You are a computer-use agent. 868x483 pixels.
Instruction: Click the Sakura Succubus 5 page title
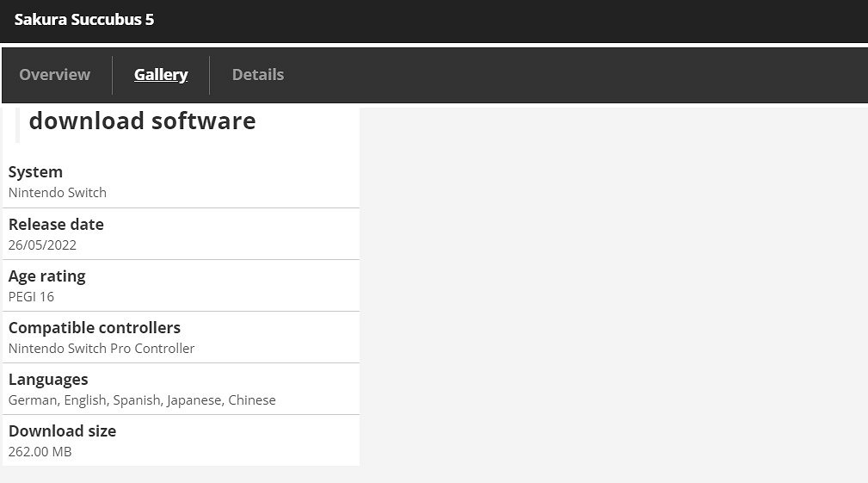click(x=84, y=19)
